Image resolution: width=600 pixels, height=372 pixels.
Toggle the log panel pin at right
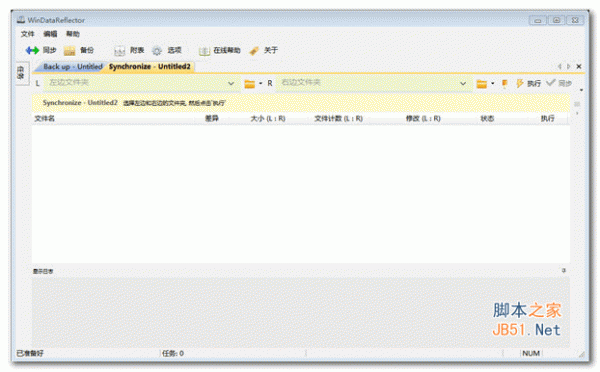tap(564, 271)
